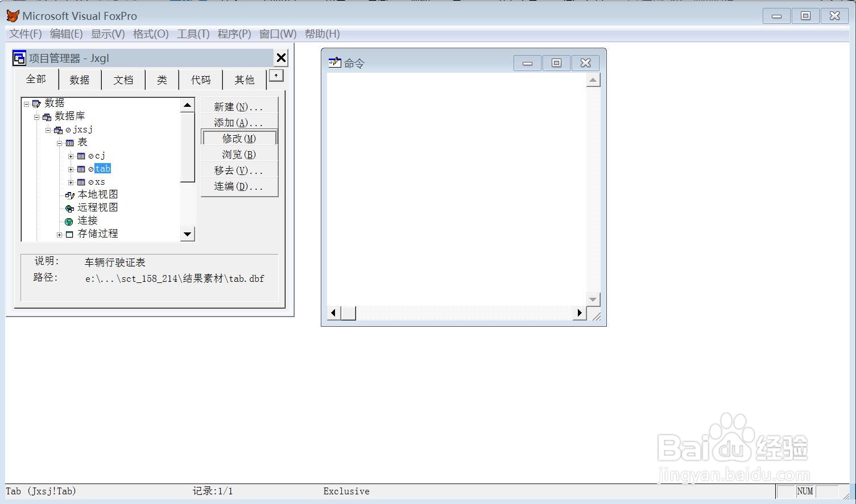Click the 添加(A)... button
Viewport: 856px width, 504px height.
point(239,123)
